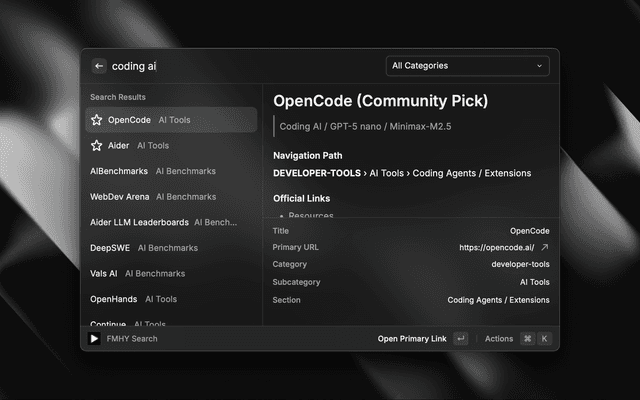Click the Official Links heading
This screenshot has height=400, width=640.
(x=302, y=198)
